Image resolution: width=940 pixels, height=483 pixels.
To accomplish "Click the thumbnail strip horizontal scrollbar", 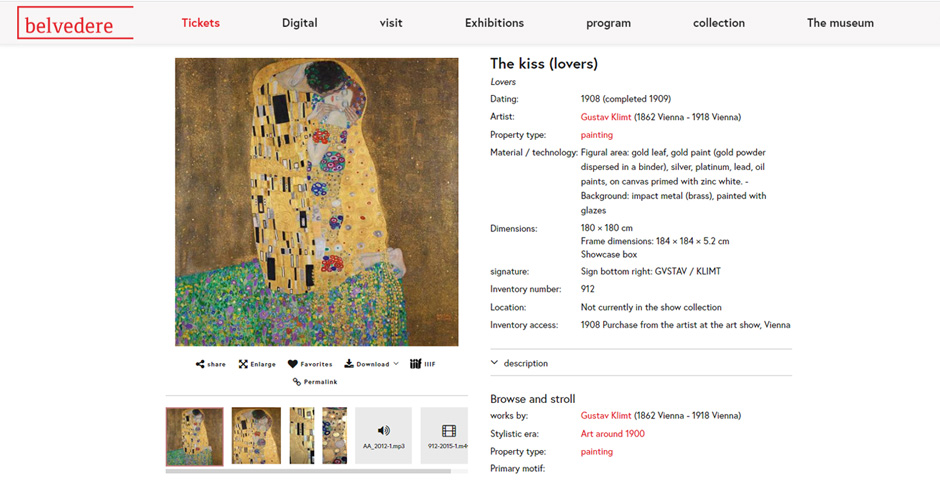I will pyautogui.click(x=308, y=471).
